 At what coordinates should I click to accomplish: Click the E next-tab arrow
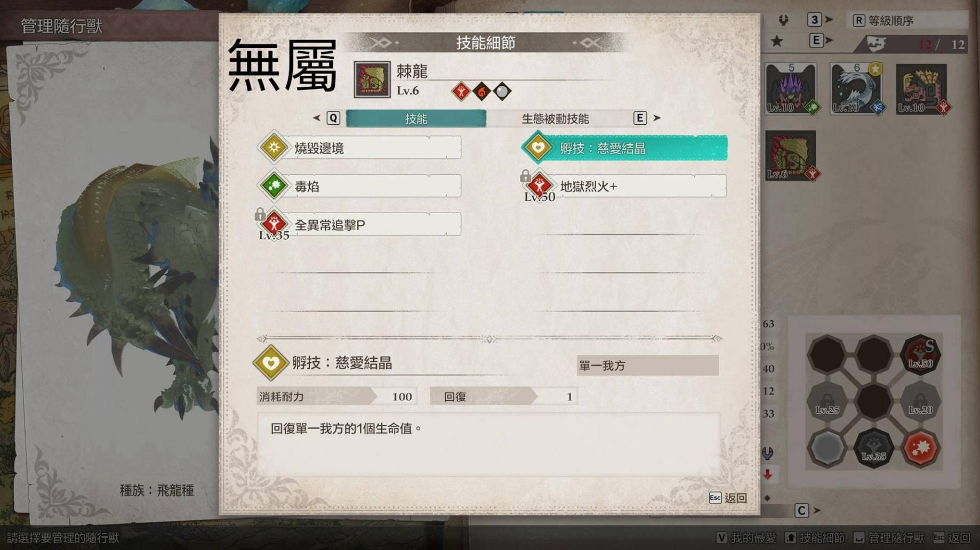click(647, 118)
